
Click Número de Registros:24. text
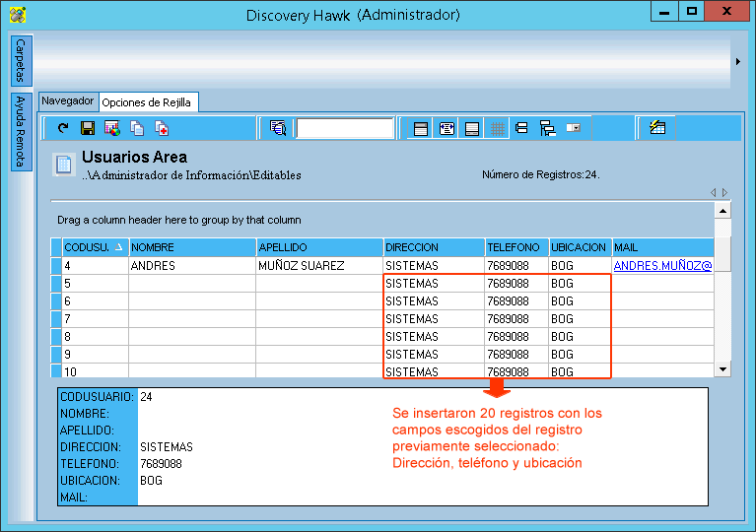541,175
